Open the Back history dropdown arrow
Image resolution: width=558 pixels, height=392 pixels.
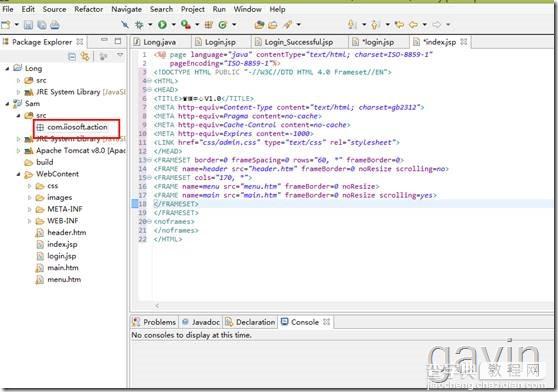[425, 25]
